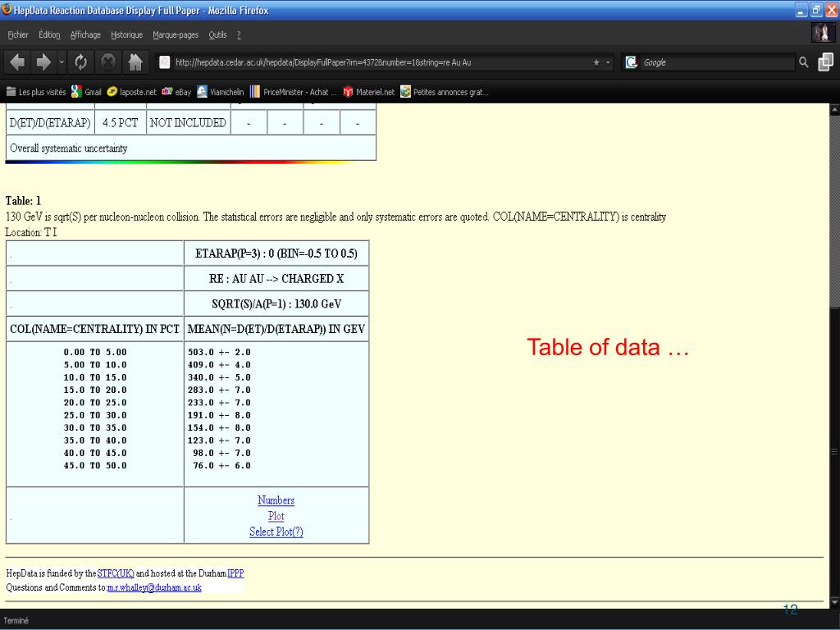Reload the page with the refresh icon
This screenshot has width=840, height=630.
click(x=81, y=62)
